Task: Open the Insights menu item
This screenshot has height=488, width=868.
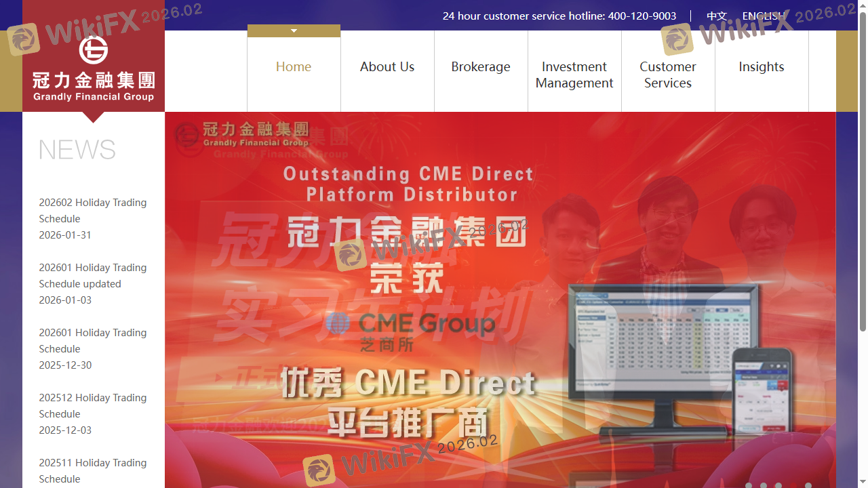Action: (761, 66)
